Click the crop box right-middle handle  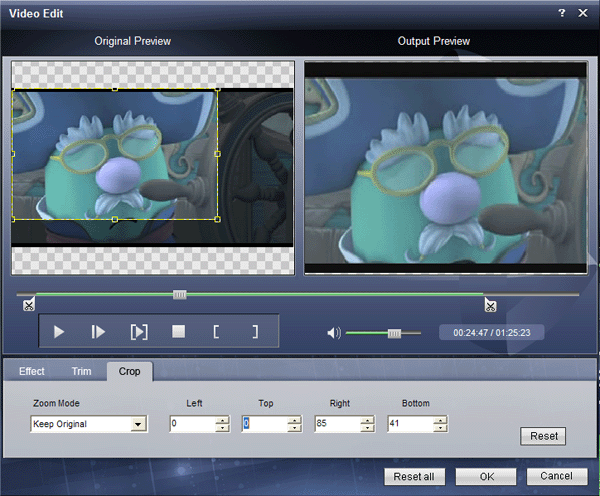click(x=217, y=154)
